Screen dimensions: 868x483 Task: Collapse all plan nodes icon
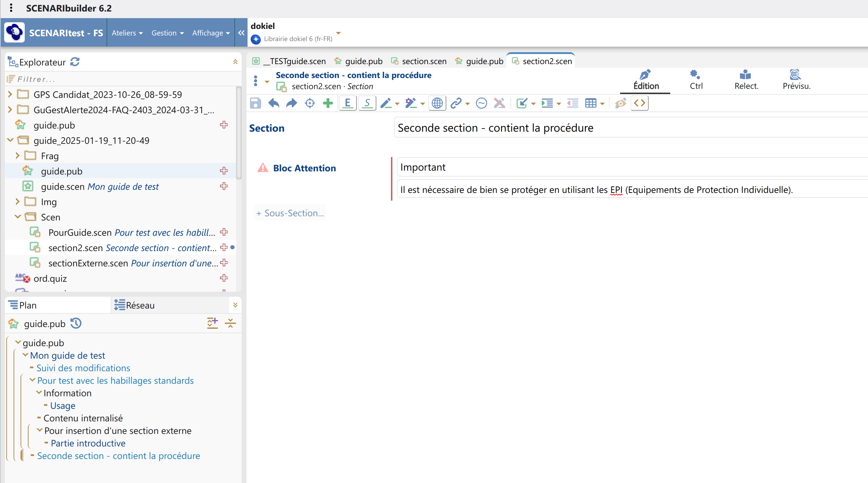pyautogui.click(x=230, y=323)
